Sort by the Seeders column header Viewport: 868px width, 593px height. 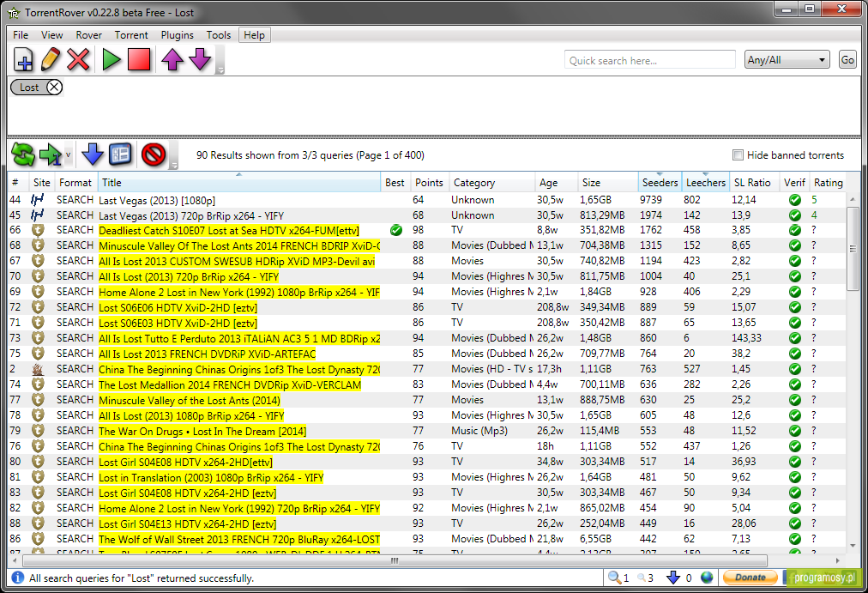click(660, 182)
